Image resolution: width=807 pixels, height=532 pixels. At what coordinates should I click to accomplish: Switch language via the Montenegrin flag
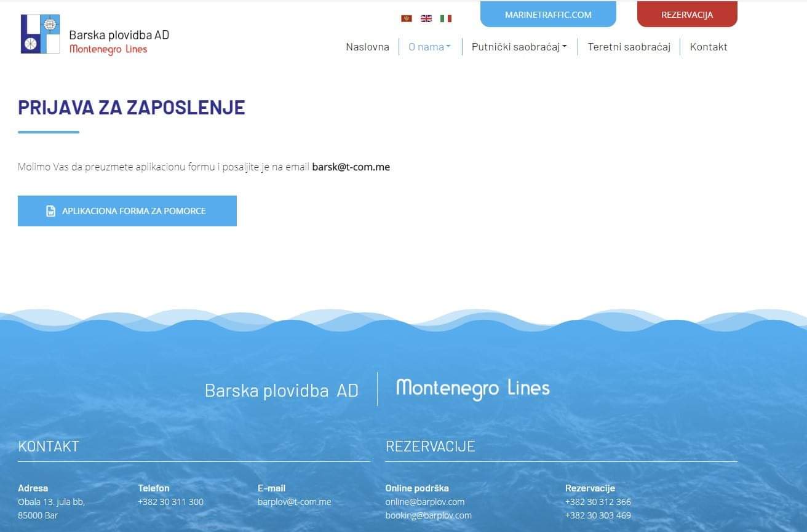coord(406,18)
